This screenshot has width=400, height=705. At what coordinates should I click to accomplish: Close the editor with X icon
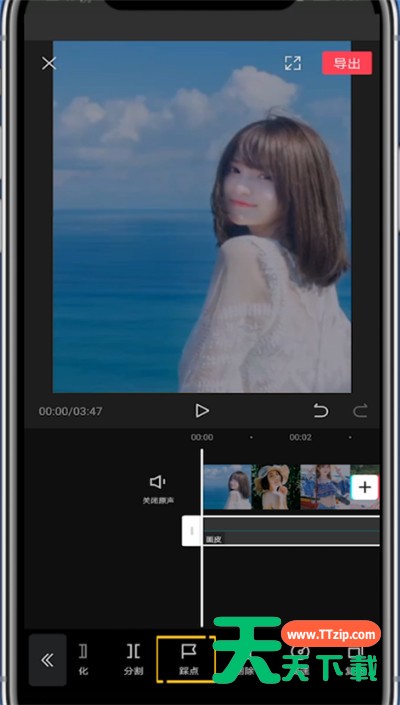pos(49,63)
